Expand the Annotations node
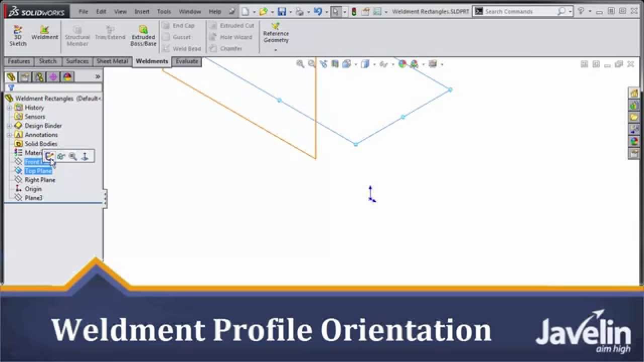 tap(10, 135)
